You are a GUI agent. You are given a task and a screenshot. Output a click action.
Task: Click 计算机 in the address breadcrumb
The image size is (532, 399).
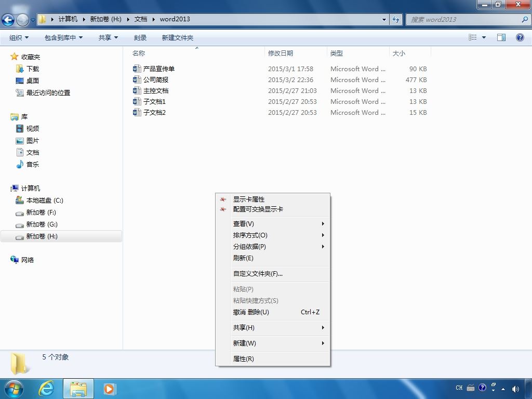[68, 19]
